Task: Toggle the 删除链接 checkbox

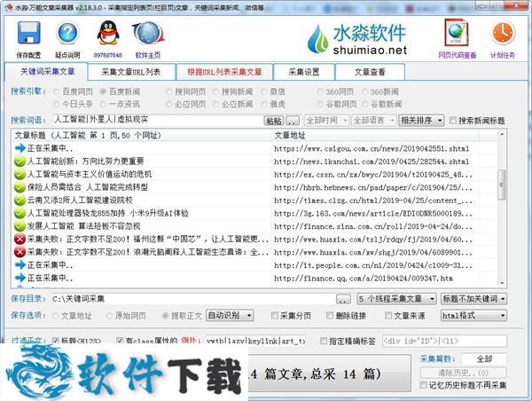Action: (x=330, y=315)
